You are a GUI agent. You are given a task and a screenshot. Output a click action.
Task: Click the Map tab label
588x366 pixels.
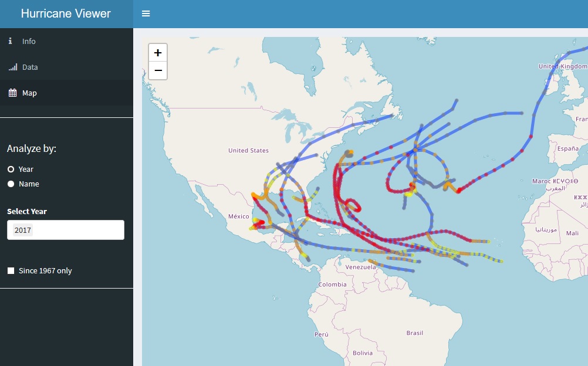click(28, 93)
